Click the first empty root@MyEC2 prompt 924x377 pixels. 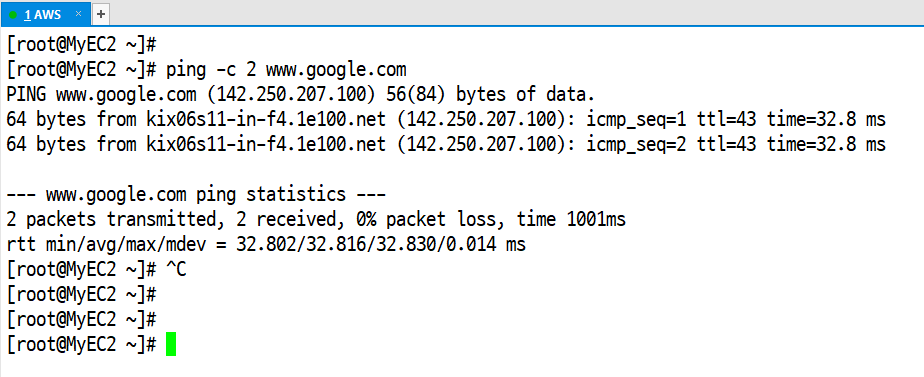tap(81, 45)
